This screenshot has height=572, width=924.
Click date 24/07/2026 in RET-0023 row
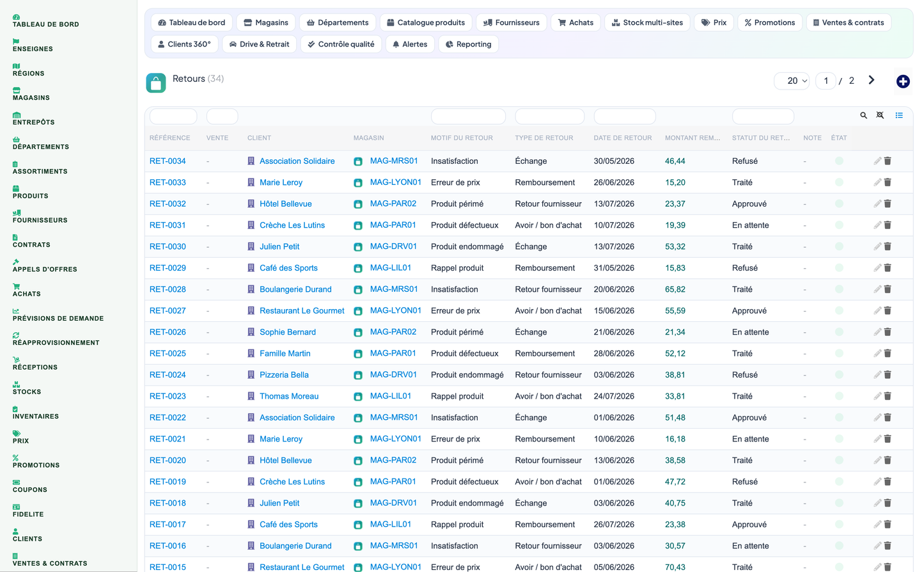pos(614,396)
